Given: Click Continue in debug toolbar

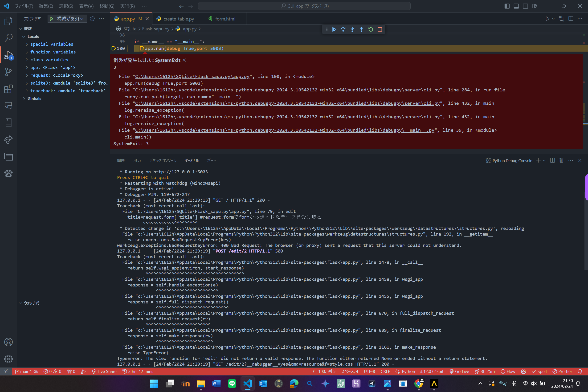Looking at the screenshot, I should pyautogui.click(x=334, y=29).
